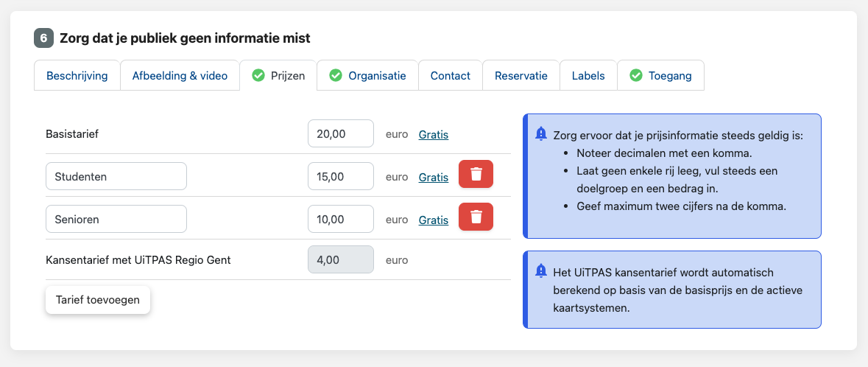
Task: Open the Reservatie tab
Action: point(521,75)
